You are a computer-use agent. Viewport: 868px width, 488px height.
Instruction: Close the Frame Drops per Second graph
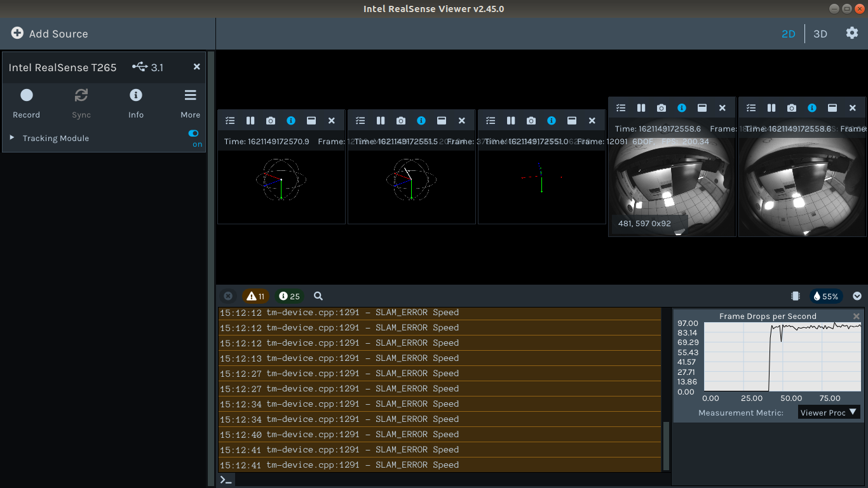pyautogui.click(x=856, y=316)
